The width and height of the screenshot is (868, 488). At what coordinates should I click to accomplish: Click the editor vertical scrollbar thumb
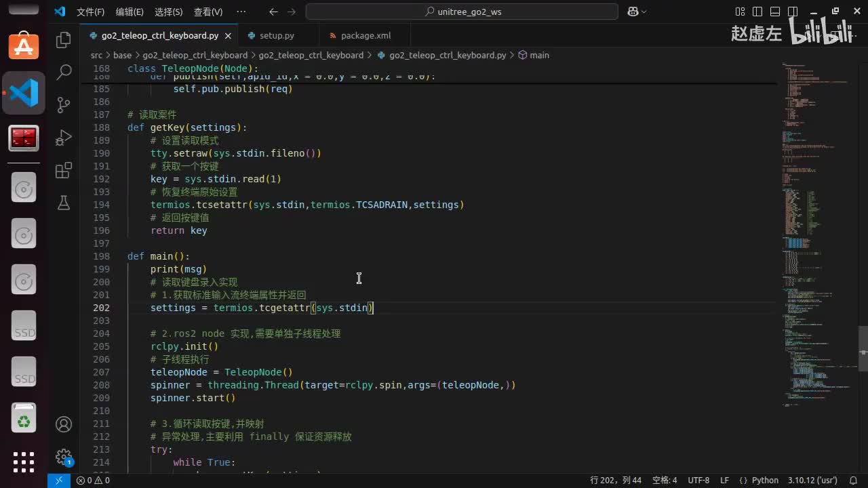pos(863,348)
